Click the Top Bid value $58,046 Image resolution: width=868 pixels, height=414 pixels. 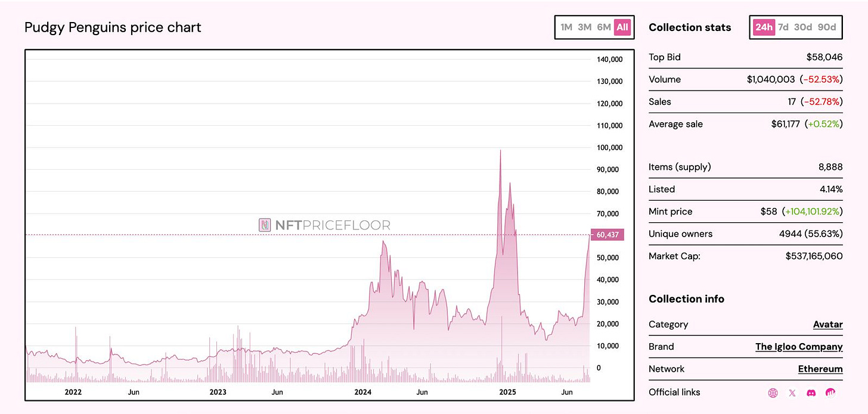[824, 57]
